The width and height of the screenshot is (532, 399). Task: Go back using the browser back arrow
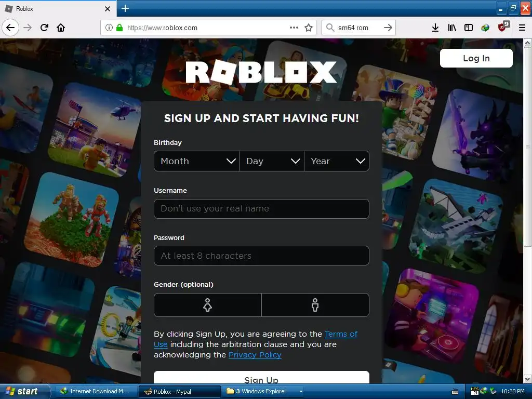[x=10, y=28]
